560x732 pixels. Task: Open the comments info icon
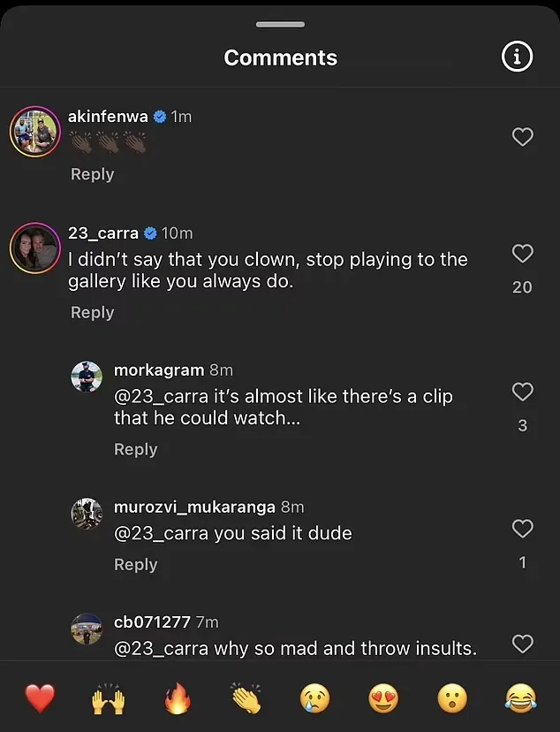tap(518, 57)
